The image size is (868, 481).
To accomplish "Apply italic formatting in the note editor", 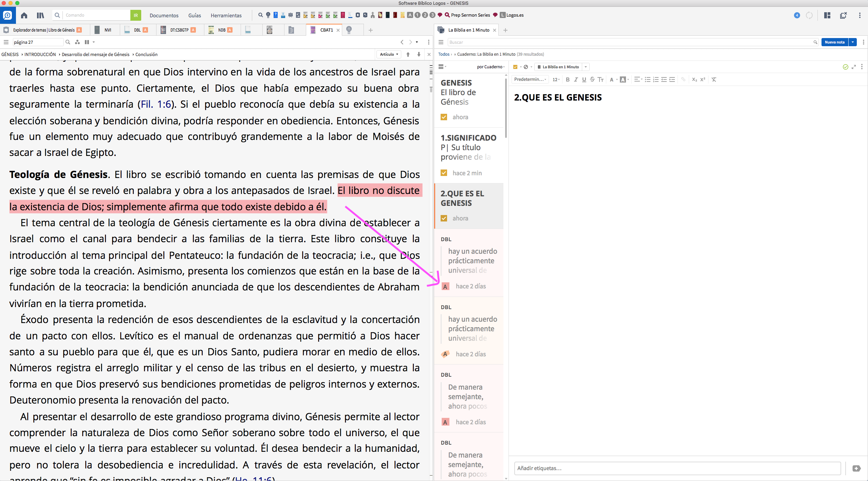I will (576, 79).
